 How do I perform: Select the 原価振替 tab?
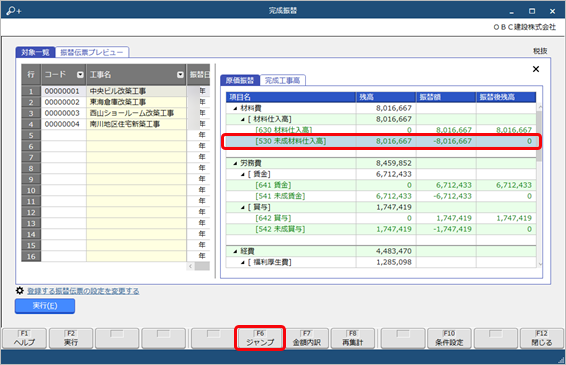(x=240, y=80)
